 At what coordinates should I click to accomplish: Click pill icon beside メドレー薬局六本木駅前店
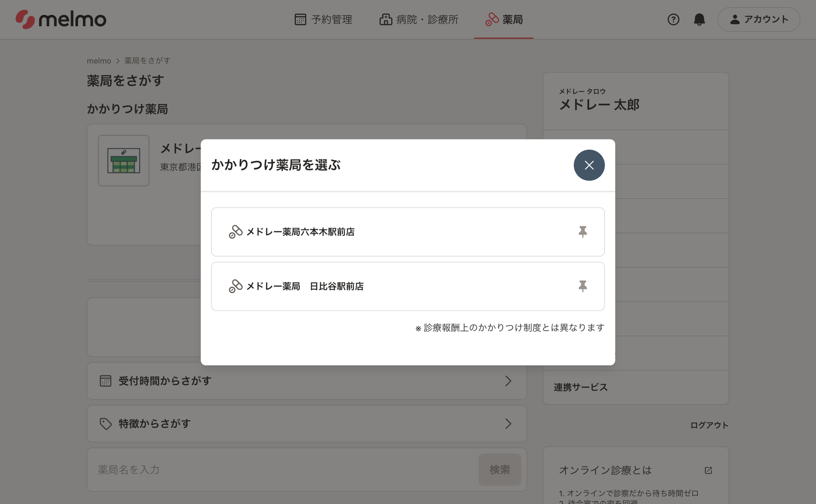[236, 232]
